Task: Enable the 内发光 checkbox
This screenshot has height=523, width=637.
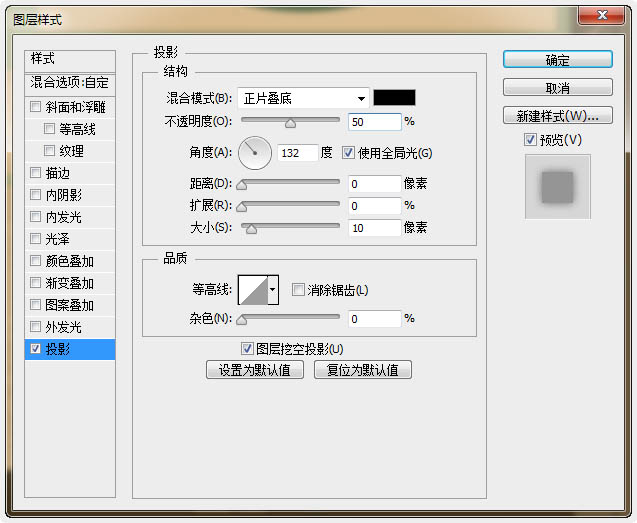Action: click(x=36, y=217)
